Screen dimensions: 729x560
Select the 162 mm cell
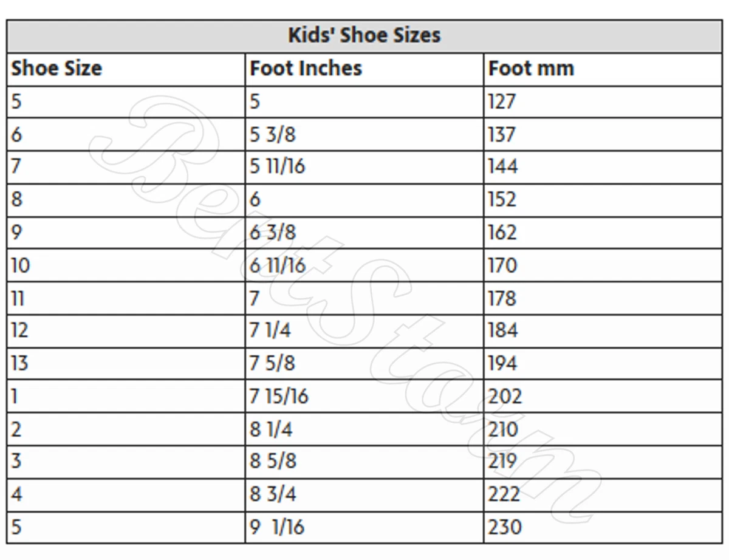click(x=603, y=233)
